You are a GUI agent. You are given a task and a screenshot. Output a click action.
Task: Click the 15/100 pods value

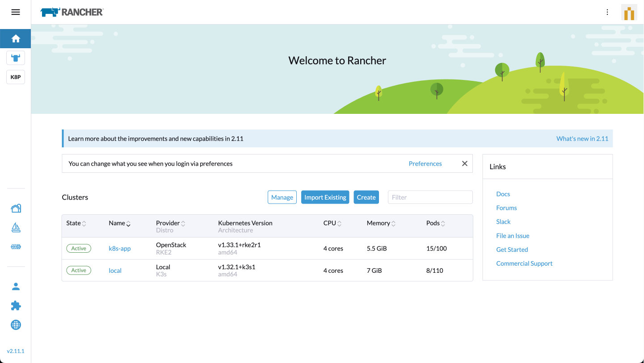[437, 249]
